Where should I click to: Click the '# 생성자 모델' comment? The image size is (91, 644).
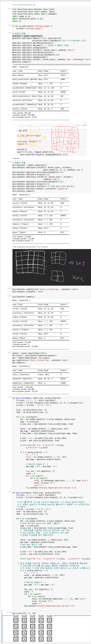(x=19, y=33)
